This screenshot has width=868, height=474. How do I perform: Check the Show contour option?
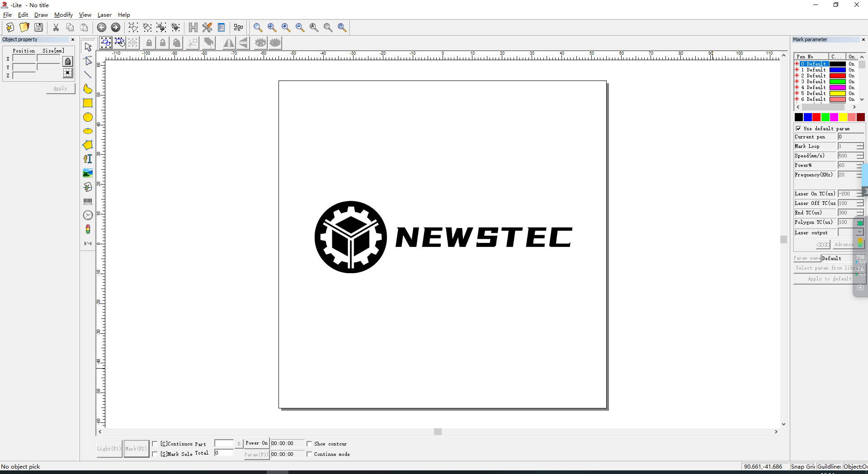tap(309, 444)
